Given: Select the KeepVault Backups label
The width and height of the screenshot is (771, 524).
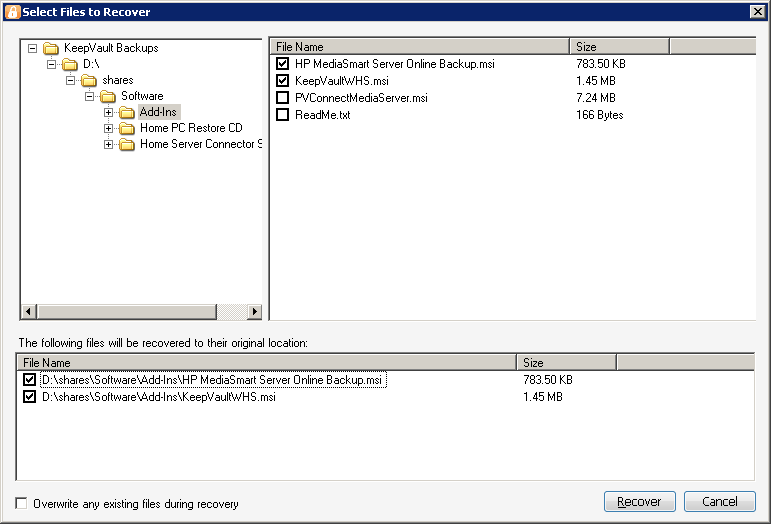Looking at the screenshot, I should point(111,48).
